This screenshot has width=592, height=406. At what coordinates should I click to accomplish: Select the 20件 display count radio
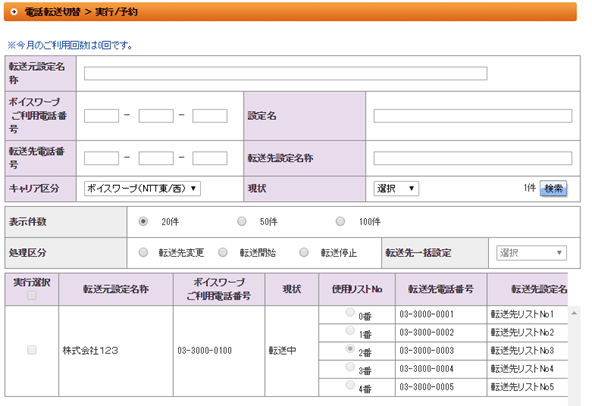(x=143, y=221)
